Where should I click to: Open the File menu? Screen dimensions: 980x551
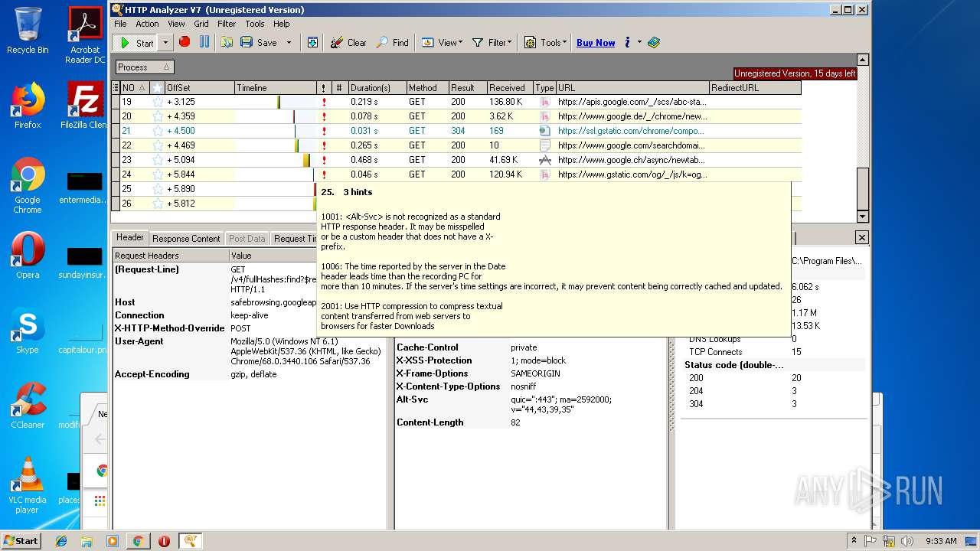(x=121, y=24)
